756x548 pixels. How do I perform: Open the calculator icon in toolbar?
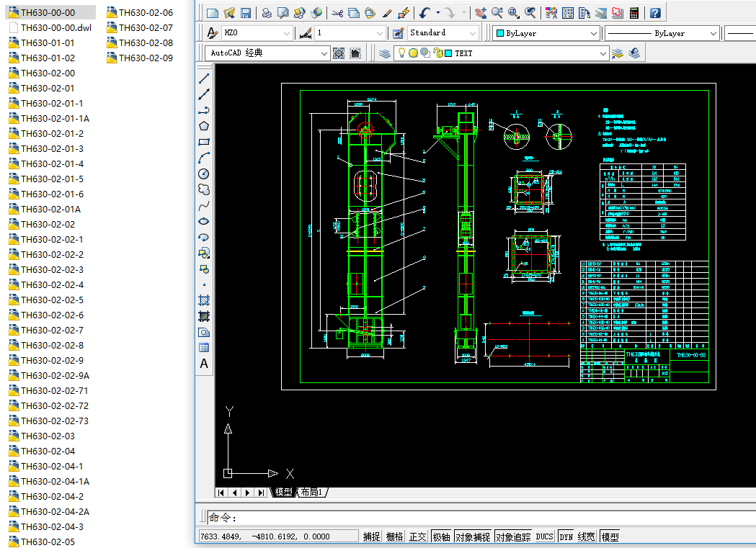[x=634, y=13]
